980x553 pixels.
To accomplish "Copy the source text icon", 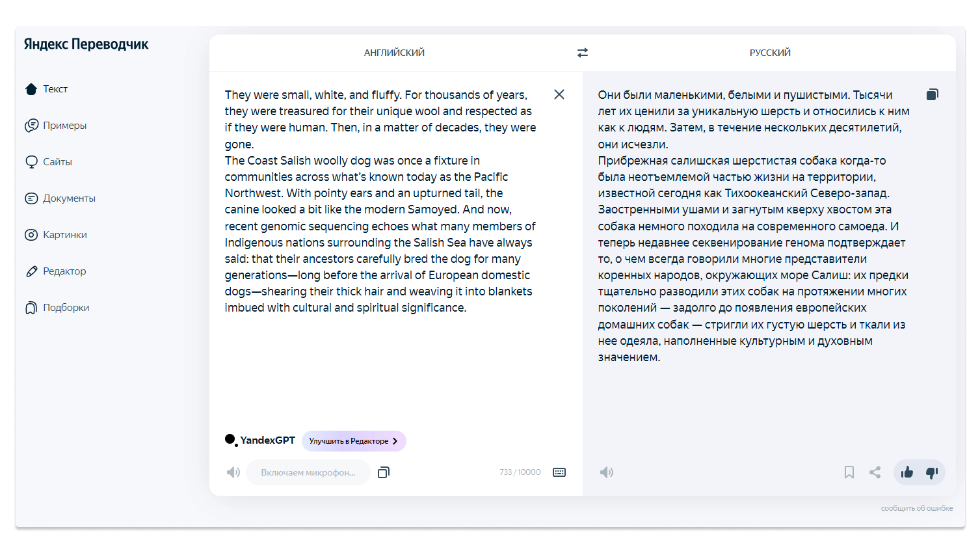I will (x=384, y=472).
